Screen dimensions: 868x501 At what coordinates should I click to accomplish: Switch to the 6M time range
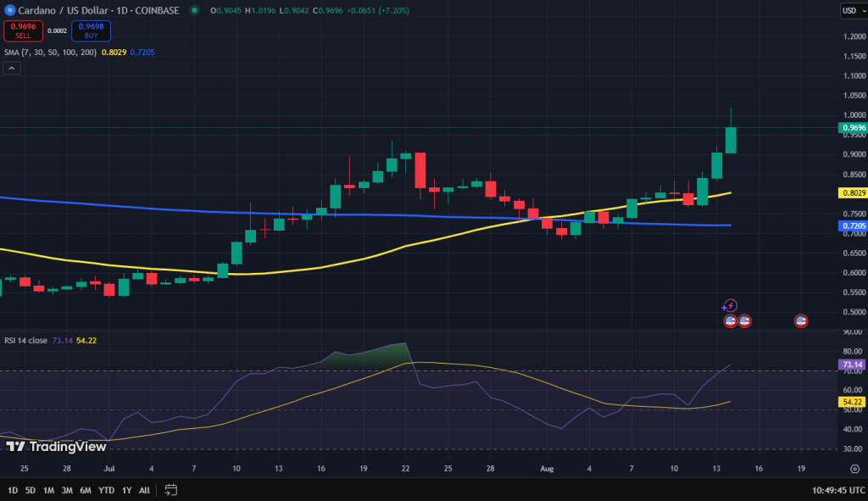pyautogui.click(x=86, y=490)
